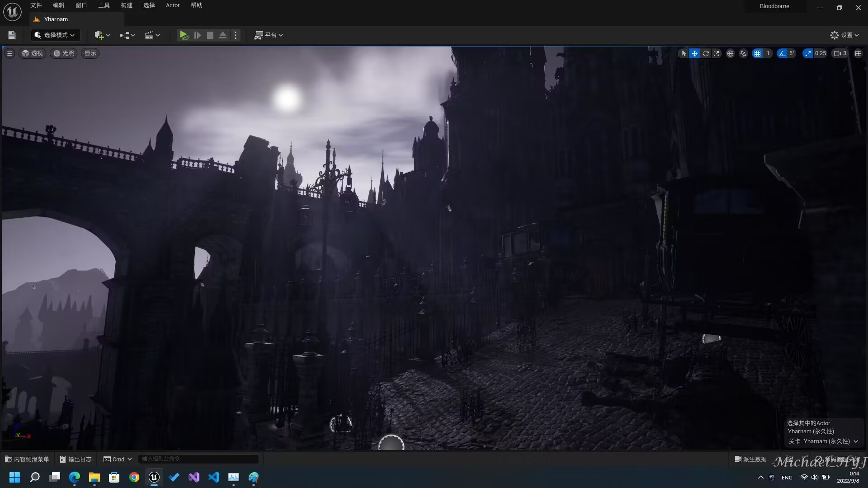Open the 编辑 Edit menu
Image resolution: width=868 pixels, height=488 pixels.
pos(59,5)
